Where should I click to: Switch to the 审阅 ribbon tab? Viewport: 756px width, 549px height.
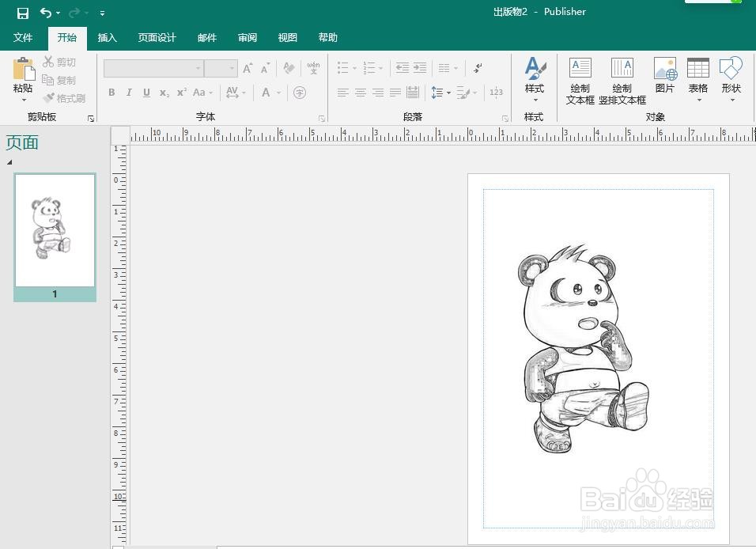point(248,37)
